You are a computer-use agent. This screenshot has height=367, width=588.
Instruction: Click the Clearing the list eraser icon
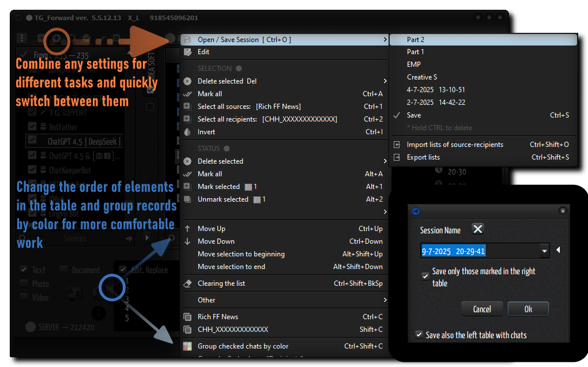[x=187, y=284]
